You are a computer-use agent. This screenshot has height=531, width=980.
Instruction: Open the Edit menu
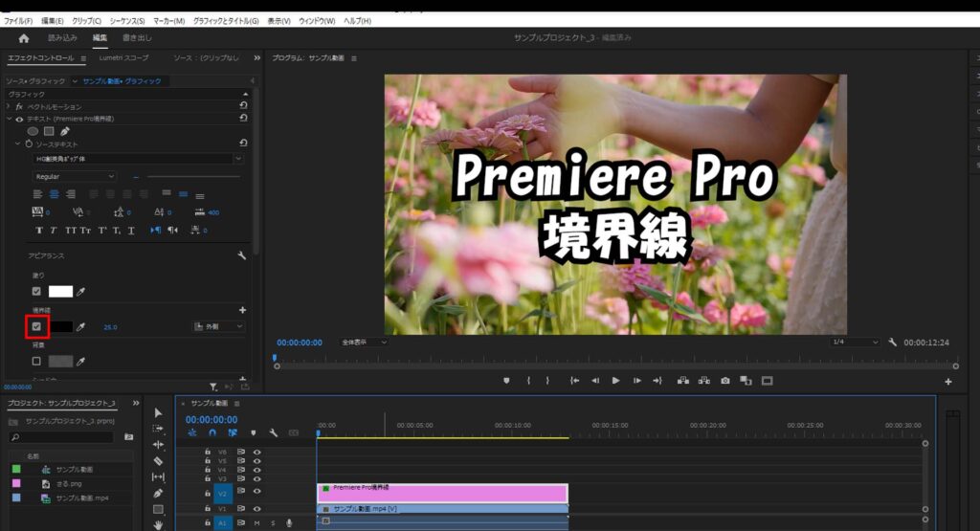click(53, 21)
